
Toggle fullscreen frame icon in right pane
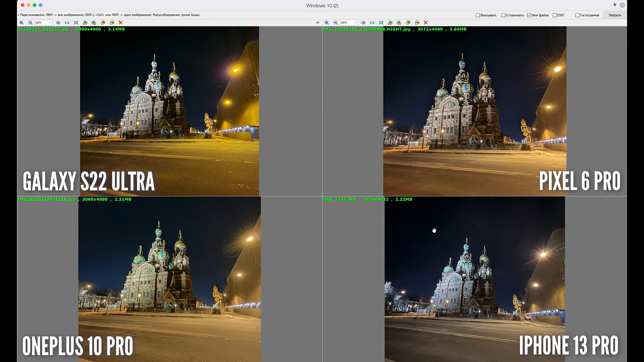(x=381, y=23)
